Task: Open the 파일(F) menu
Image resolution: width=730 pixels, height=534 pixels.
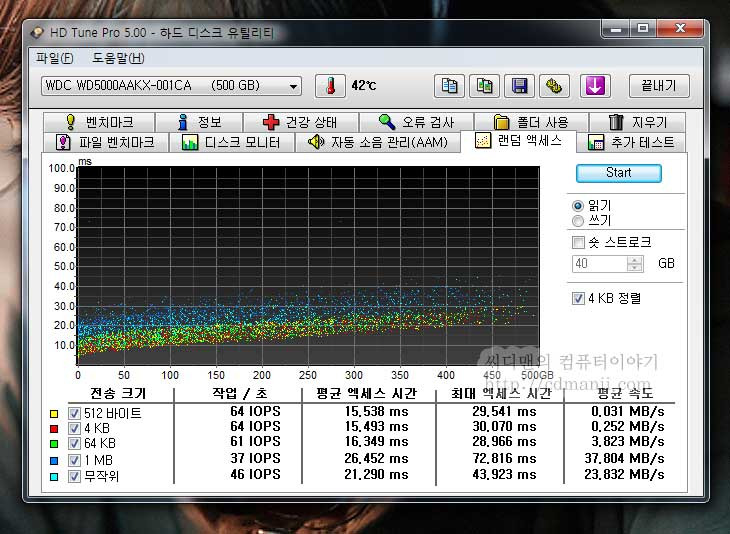Action: 55,58
